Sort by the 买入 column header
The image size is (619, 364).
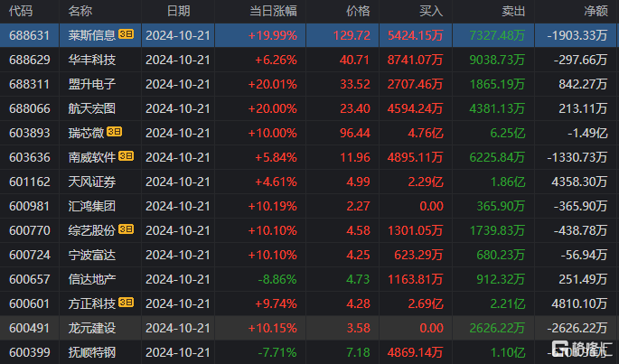point(431,11)
